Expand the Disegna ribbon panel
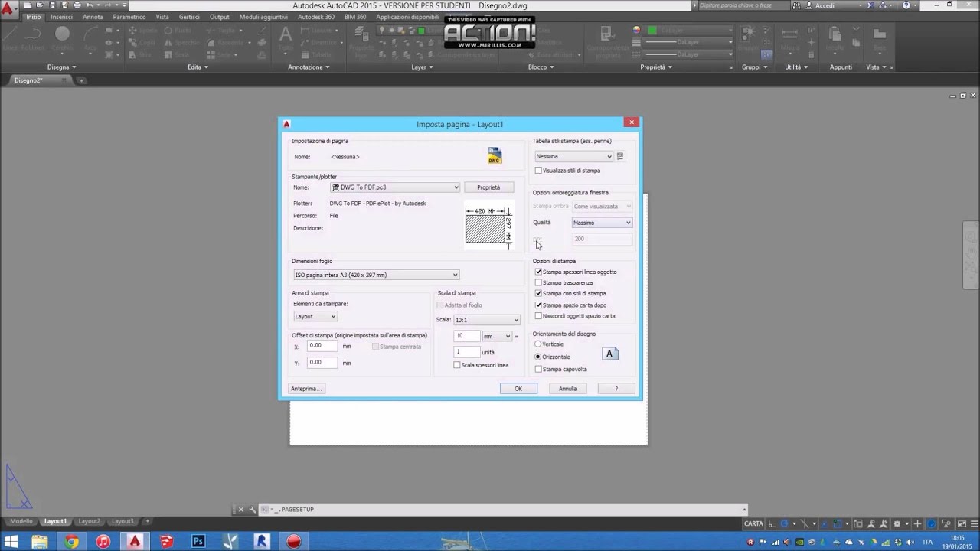The height and width of the screenshot is (551, 980). click(x=61, y=67)
